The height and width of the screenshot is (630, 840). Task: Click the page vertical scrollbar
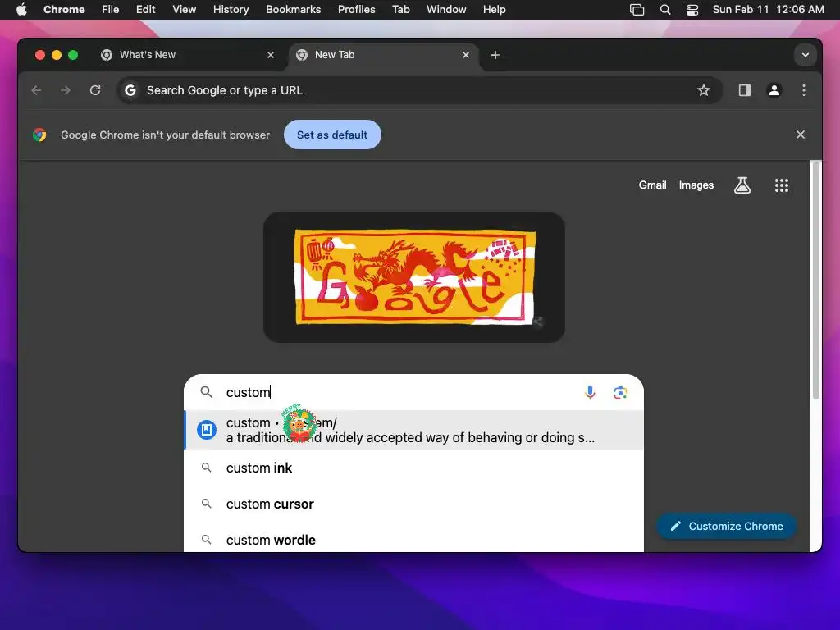[816, 280]
